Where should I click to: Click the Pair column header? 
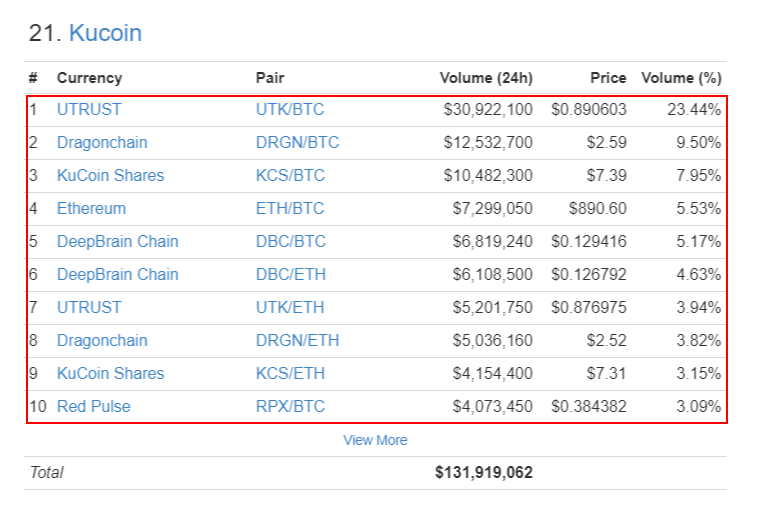[270, 78]
